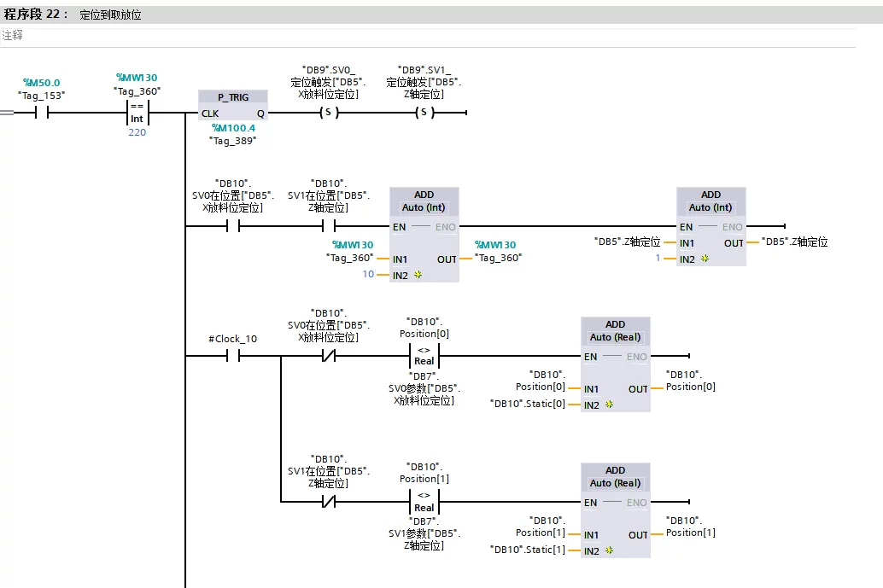This screenshot has width=883, height=588.
Task: Select the %MW130 Tag_360 OUT operand
Action: point(499,252)
